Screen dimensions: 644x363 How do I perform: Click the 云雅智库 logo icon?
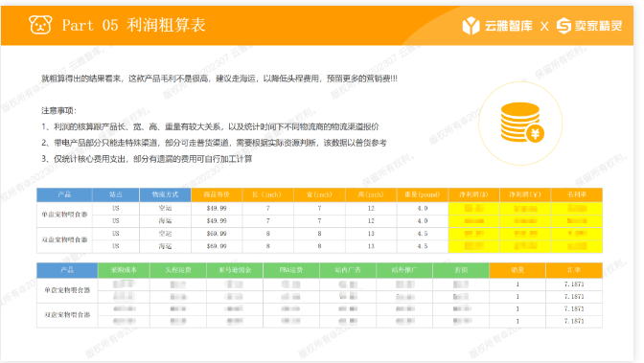pos(471,26)
